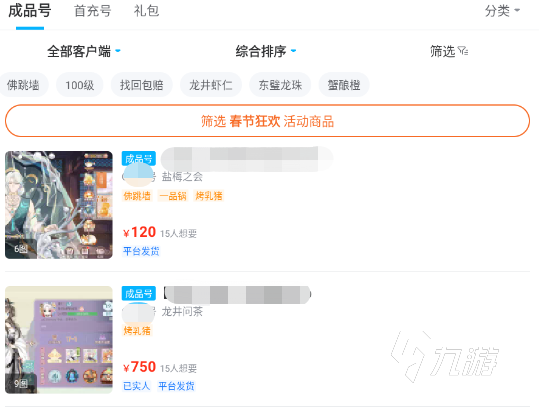Expand the 全部客户端 dropdown
539x413 pixels.
[x=84, y=51]
